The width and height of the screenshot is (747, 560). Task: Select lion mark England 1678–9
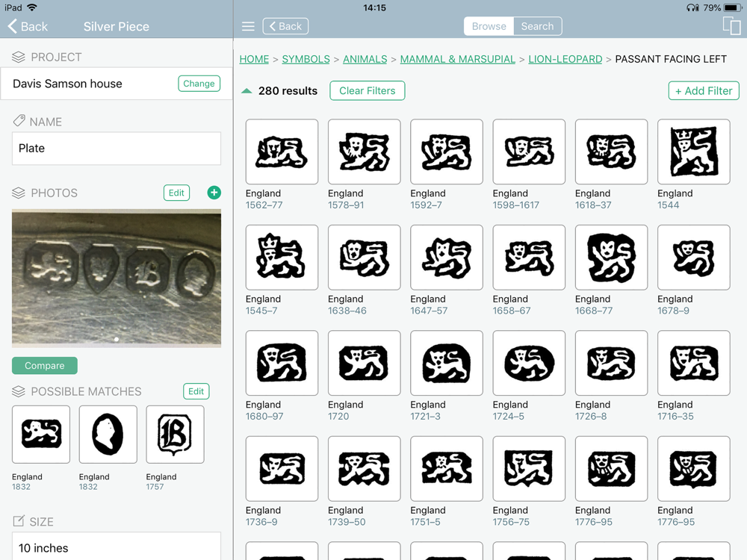click(x=694, y=257)
